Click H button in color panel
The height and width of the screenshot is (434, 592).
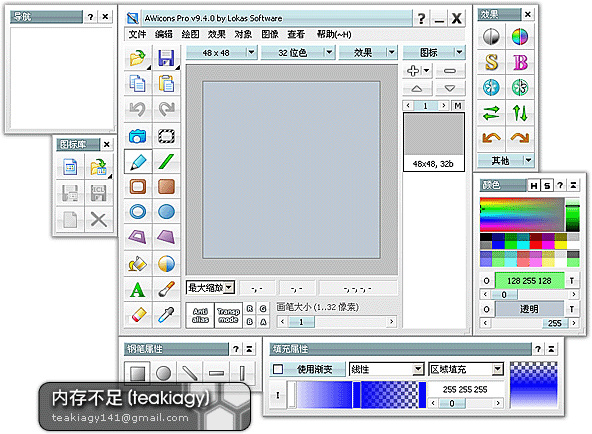pyautogui.click(x=534, y=185)
